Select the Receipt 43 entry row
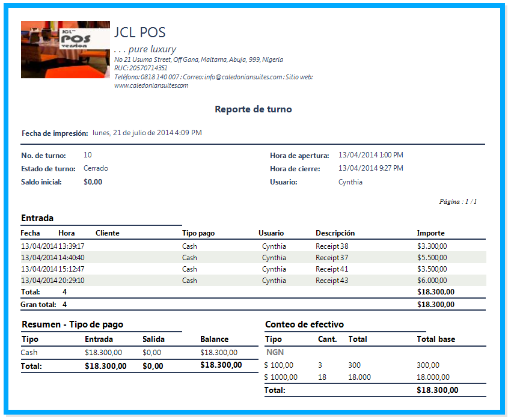This screenshot has width=511, height=420. 240,280
